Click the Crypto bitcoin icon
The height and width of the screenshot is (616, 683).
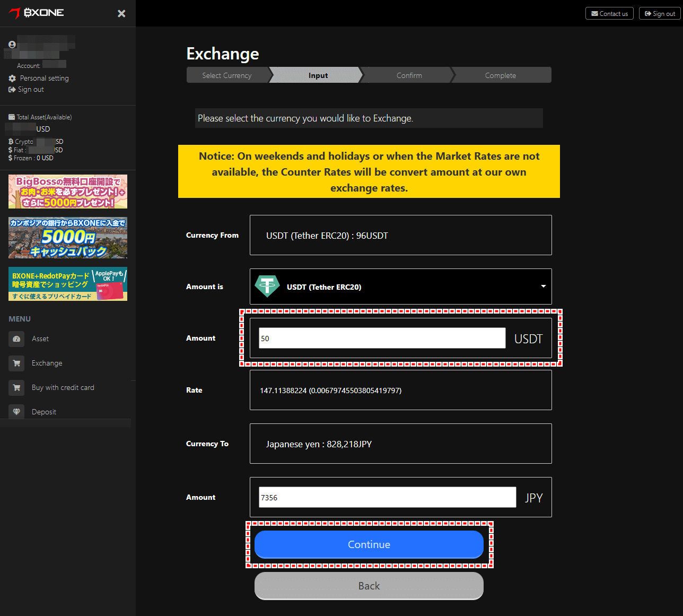coord(11,142)
